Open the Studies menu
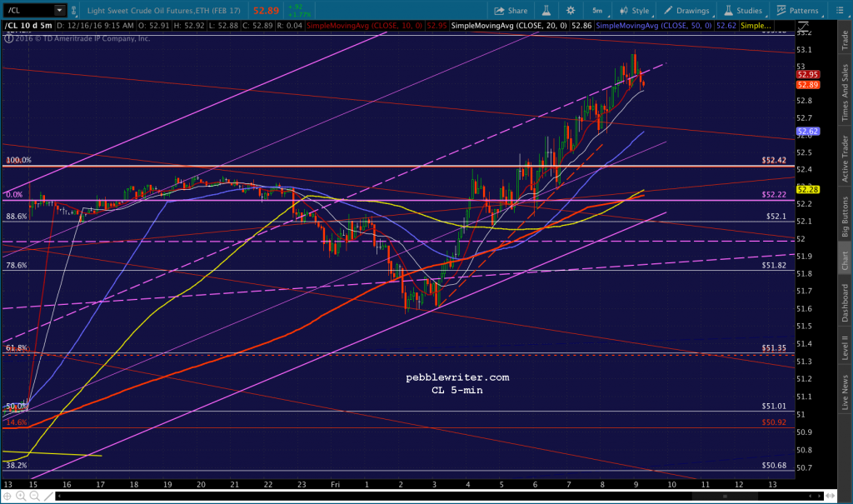The width and height of the screenshot is (853, 504). (743, 10)
